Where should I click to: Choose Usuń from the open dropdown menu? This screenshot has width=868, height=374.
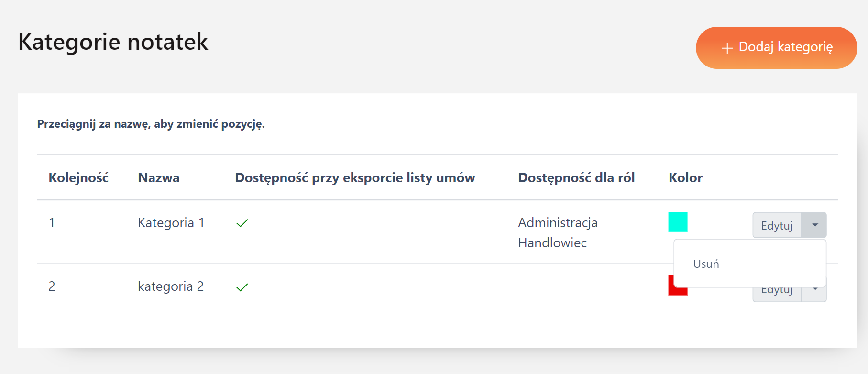706,264
